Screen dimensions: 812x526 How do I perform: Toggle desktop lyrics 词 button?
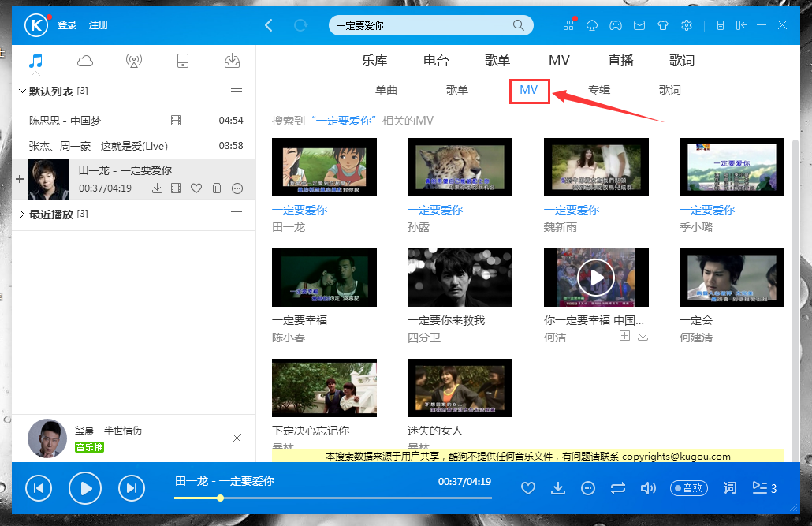pos(730,487)
